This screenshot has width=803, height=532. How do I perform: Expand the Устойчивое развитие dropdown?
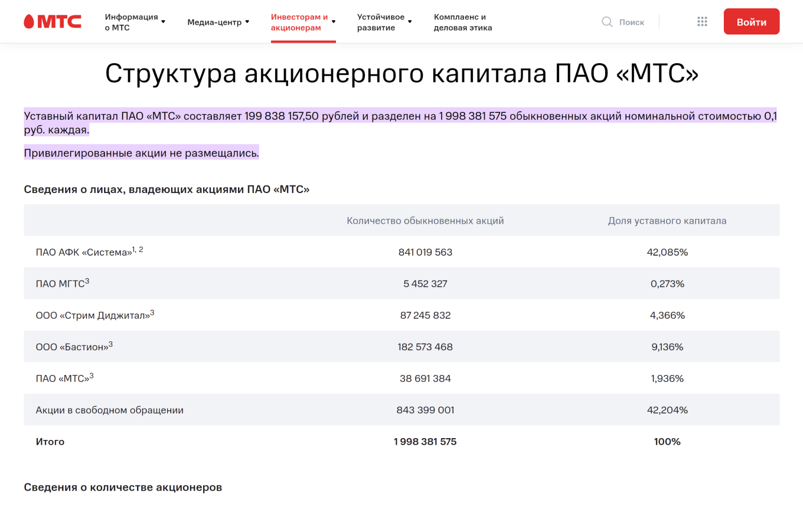click(x=410, y=21)
